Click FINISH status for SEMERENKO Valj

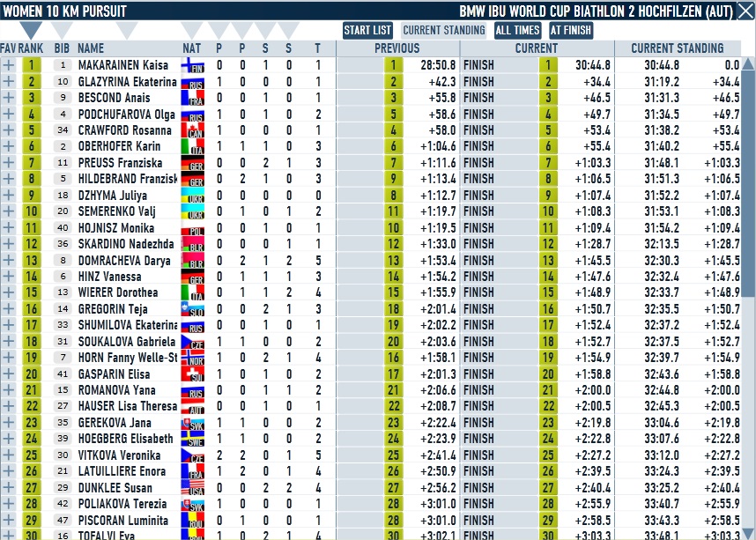478,211
